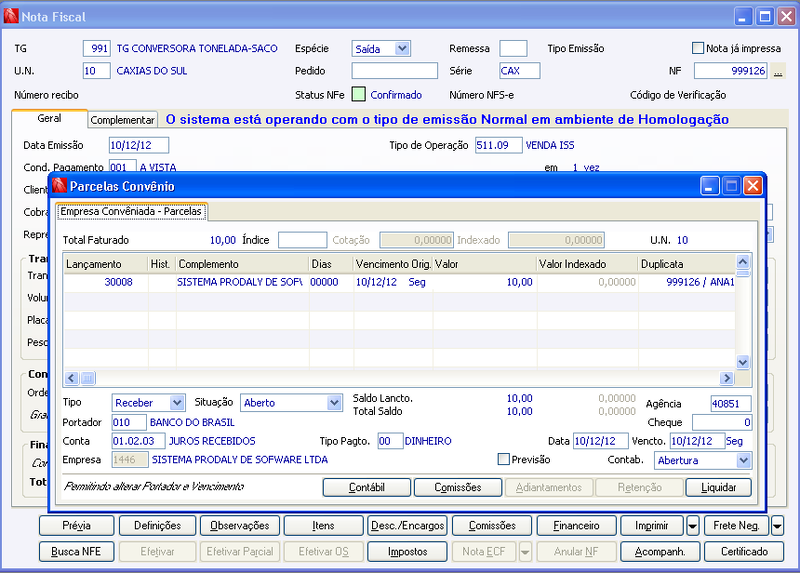Viewport: 800px width, 573px height.
Task: Click the U.N. field in Nota Fiscal header
Action: tap(96, 70)
